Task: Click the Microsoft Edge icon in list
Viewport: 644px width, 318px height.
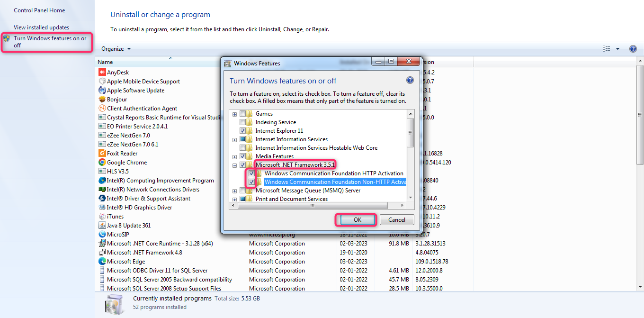Action: coord(102,262)
